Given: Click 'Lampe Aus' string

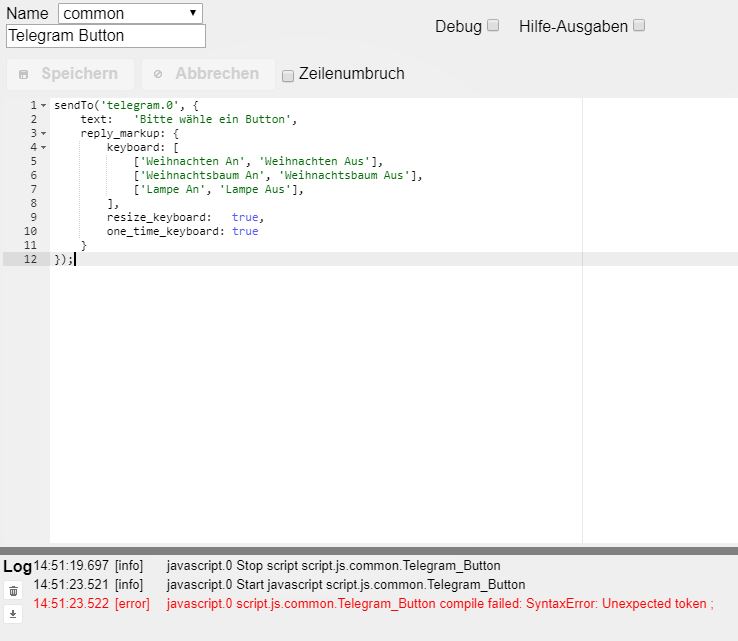Looking at the screenshot, I should [x=255, y=190].
